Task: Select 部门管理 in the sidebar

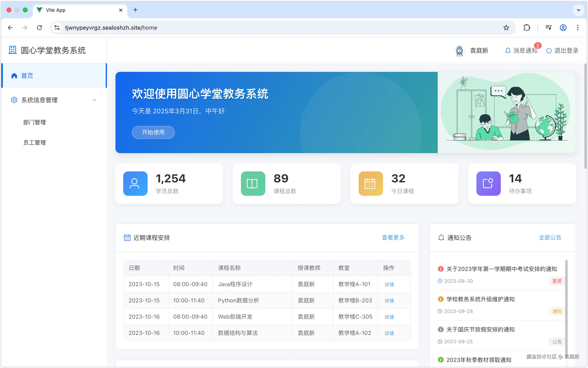Action: 35,122
